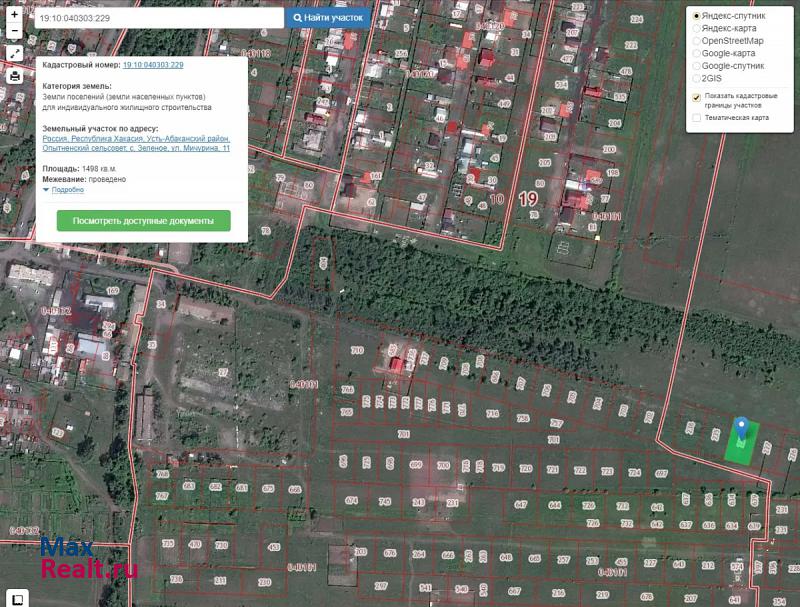Click the blue location marker pin
Viewport: 800px width, 607px height.
tap(741, 432)
